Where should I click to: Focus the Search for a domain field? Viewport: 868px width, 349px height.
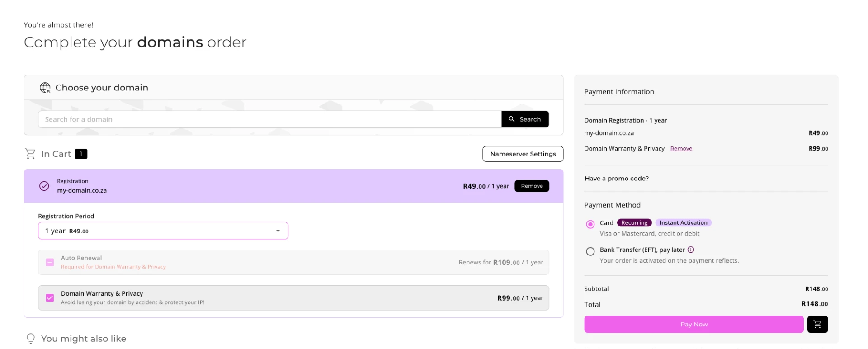pos(270,119)
